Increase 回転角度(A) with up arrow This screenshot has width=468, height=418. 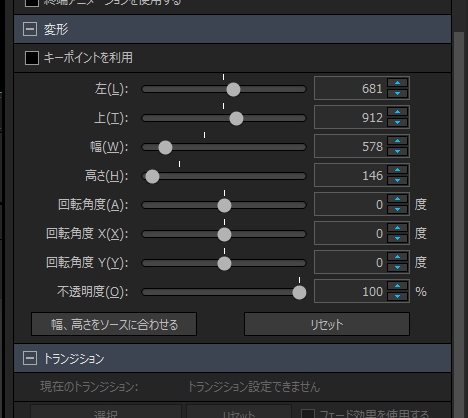click(397, 199)
